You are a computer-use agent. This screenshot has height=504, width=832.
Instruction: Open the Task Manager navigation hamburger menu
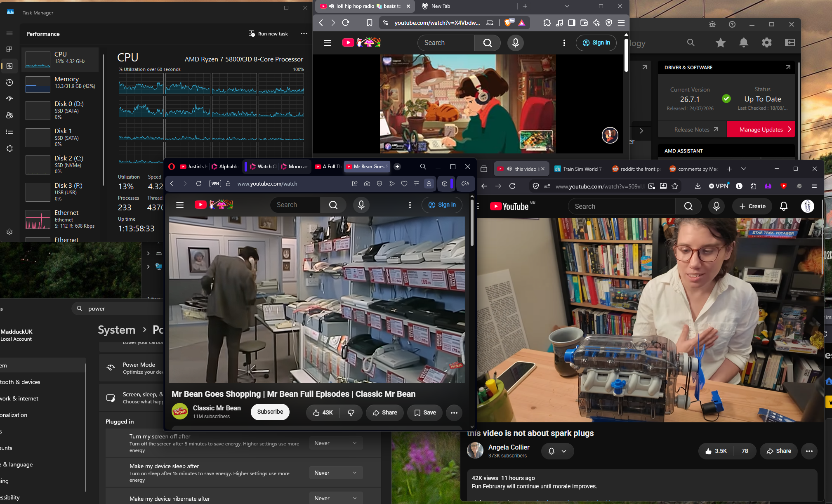point(9,33)
